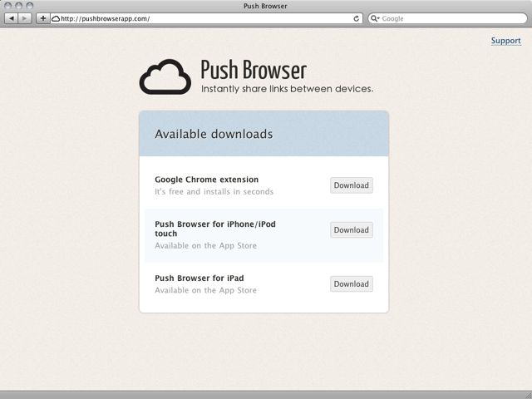The height and width of the screenshot is (399, 532).
Task: Click 'Push Browser for iPhone/iPod touch' title
Action: click(215, 229)
